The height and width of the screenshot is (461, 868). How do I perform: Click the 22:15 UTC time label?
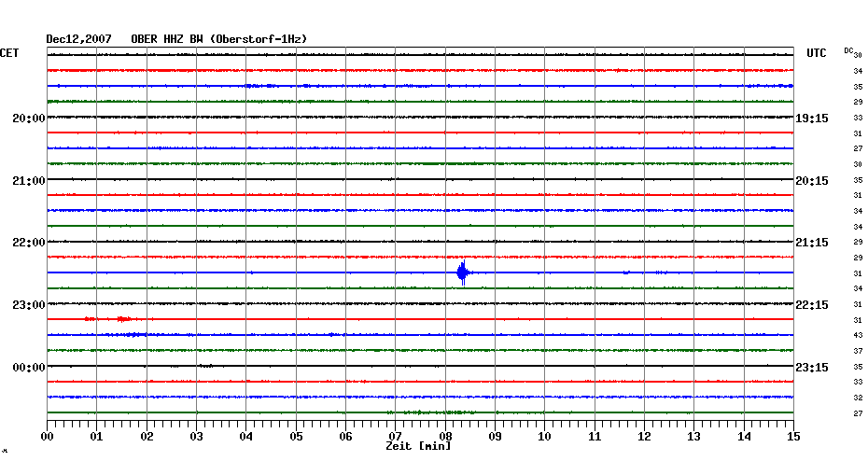812,305
